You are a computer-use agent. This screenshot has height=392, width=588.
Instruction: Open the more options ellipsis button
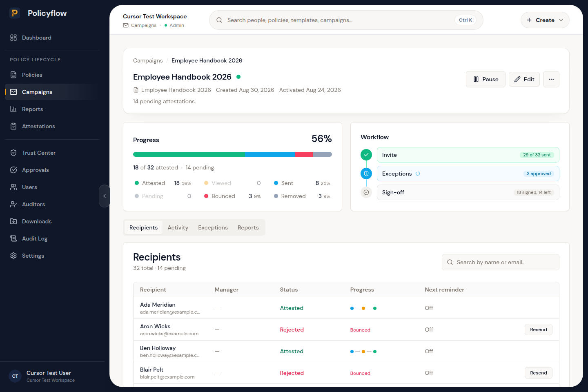551,79
